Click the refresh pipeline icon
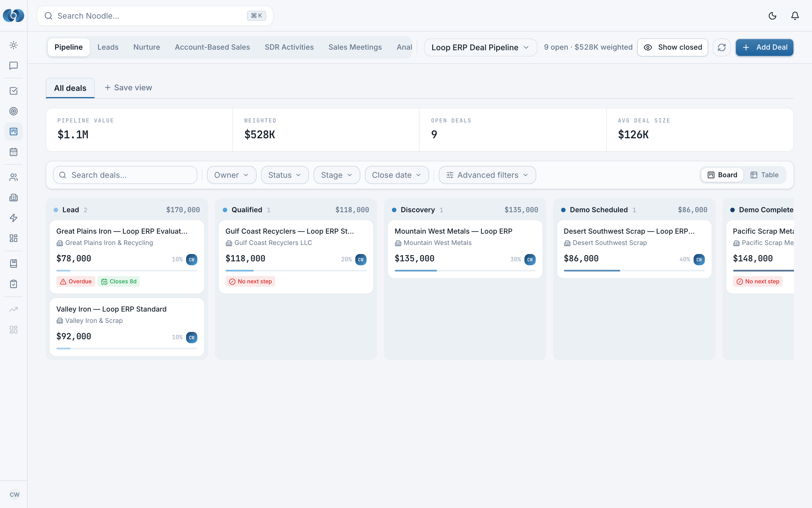 [722, 47]
